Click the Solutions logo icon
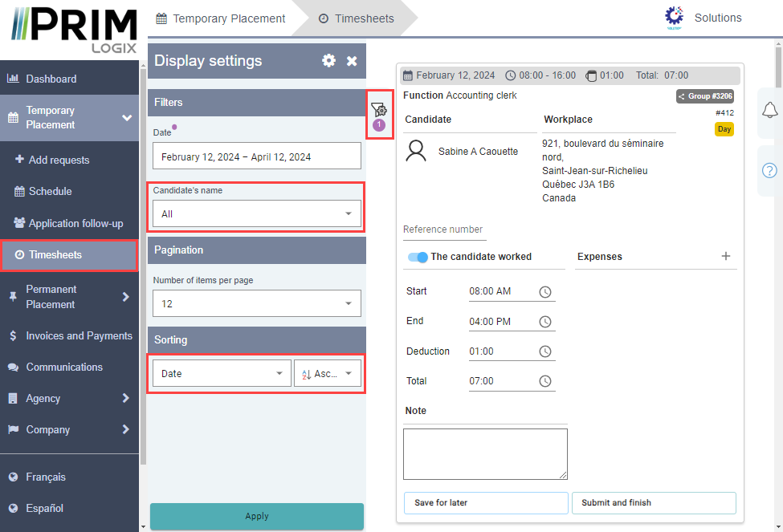This screenshot has width=783, height=532. [x=675, y=18]
